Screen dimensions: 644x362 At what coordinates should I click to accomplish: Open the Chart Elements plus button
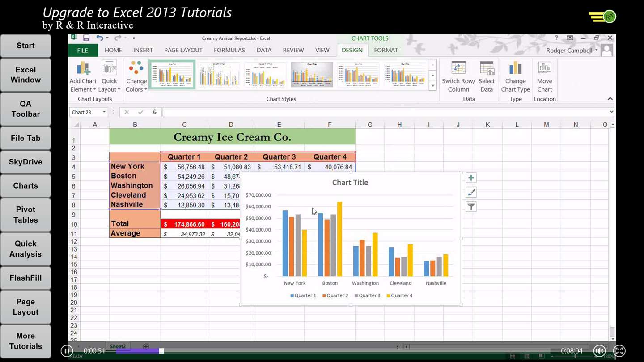[471, 178]
